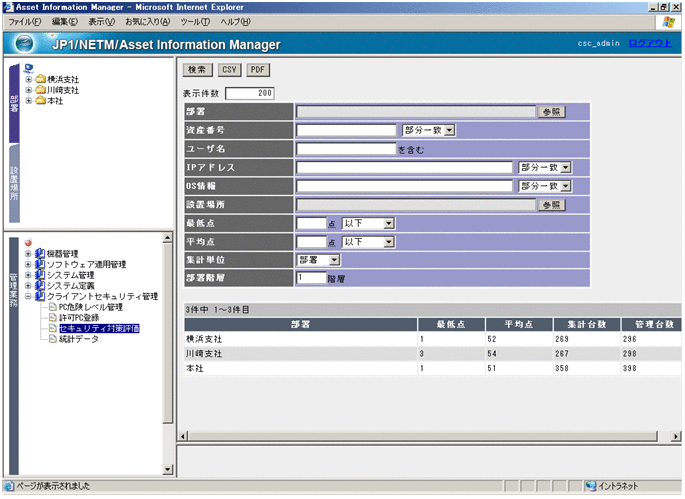Click the 統計データ page icon
Screen dimensions: 685x499
[x=52, y=339]
